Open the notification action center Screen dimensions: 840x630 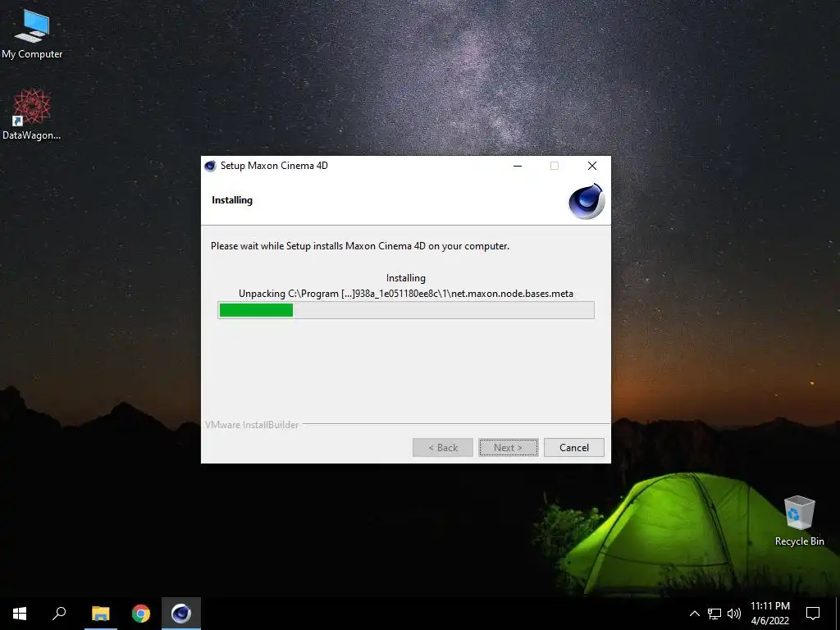point(813,614)
